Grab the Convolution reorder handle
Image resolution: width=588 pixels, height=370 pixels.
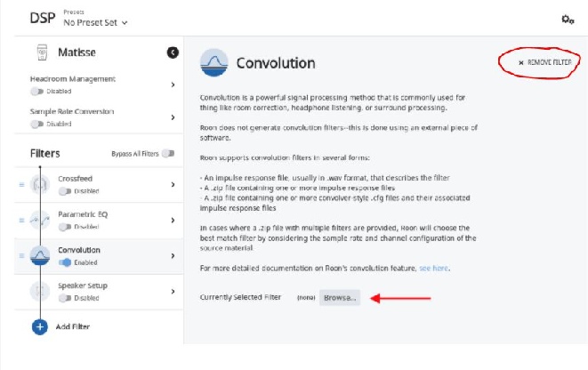(21, 255)
